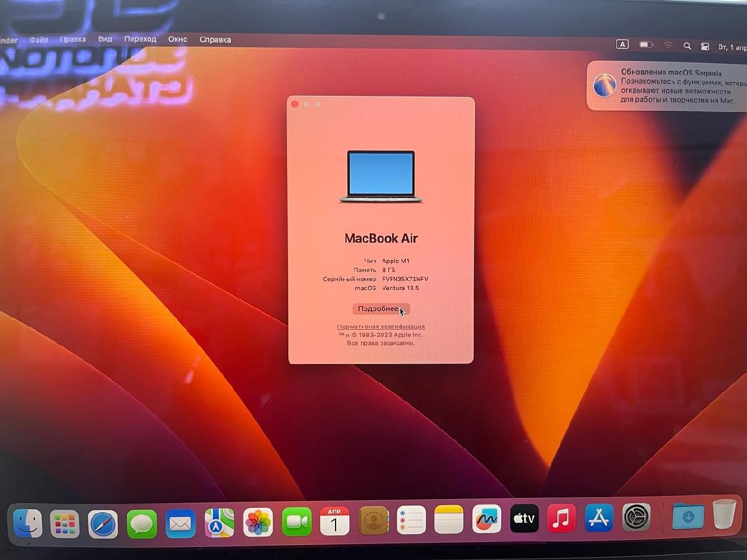
Task: Select the Apple M1 chip value
Action: 396,261
